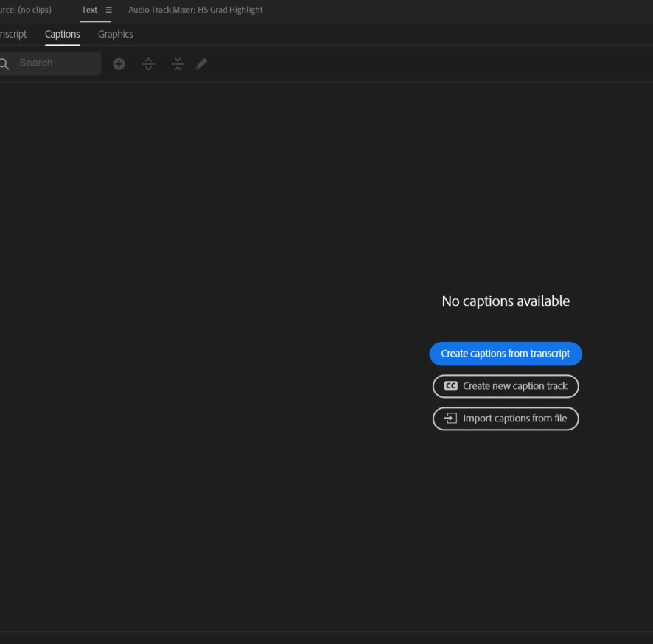
Task: Click Import captions from file button
Action: (x=506, y=419)
